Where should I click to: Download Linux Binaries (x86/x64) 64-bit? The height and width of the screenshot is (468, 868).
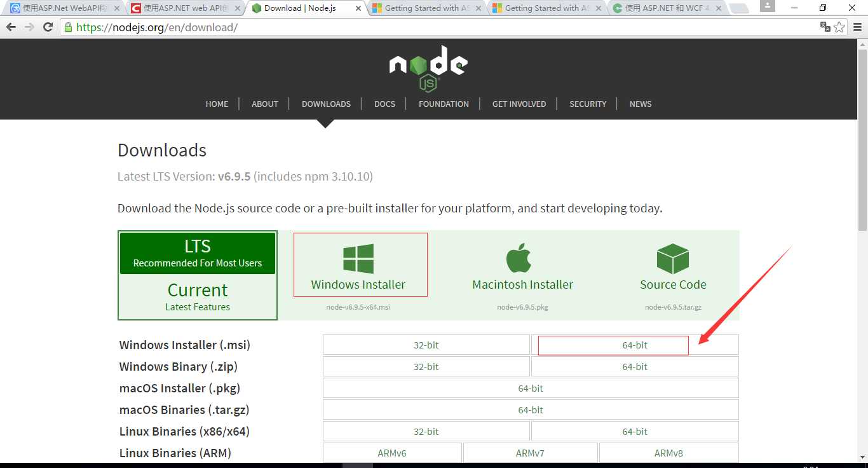point(635,431)
